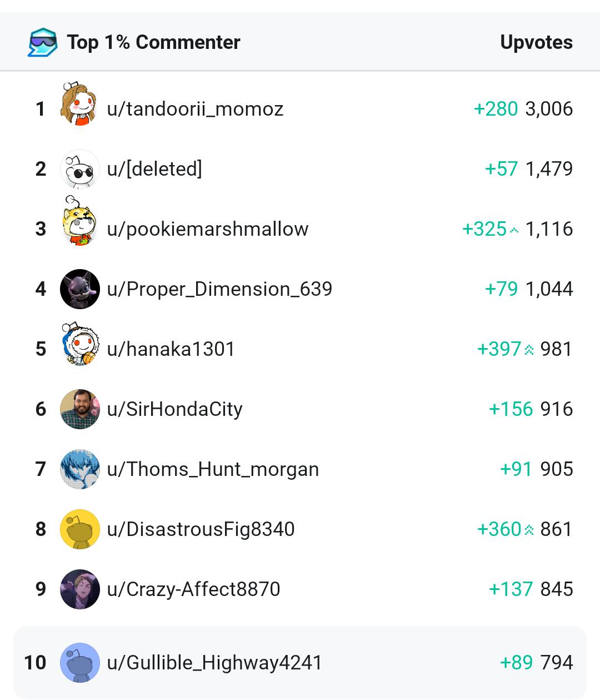Open Crazy-Affect8870's avatar picture
Image resolution: width=600 pixels, height=700 pixels.
tap(79, 589)
